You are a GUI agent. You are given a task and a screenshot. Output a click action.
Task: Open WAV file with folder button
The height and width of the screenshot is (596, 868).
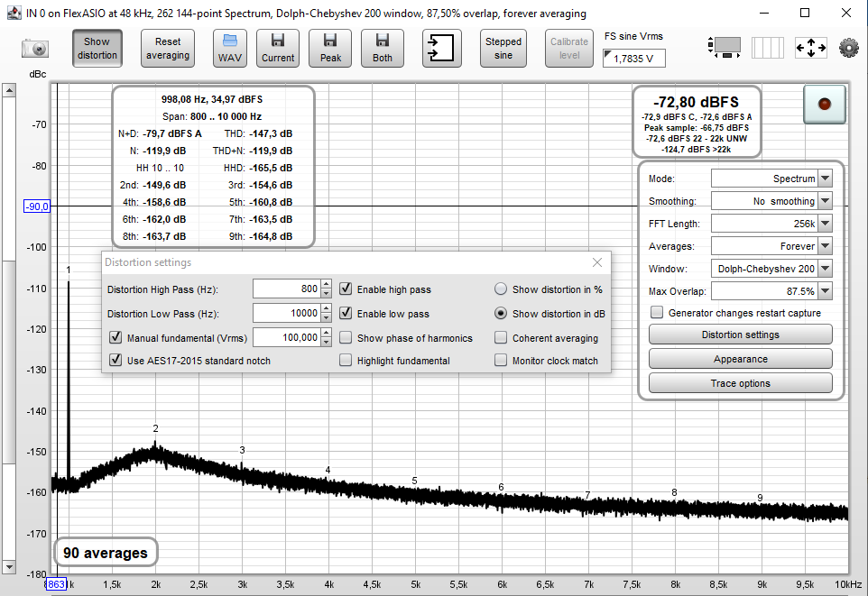pos(230,49)
